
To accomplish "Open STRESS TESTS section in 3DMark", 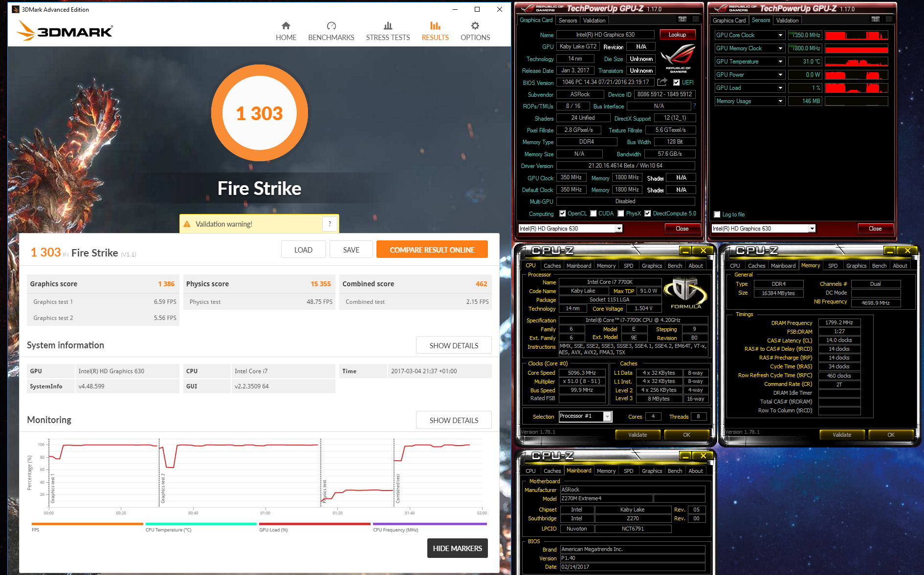I will coord(388,31).
